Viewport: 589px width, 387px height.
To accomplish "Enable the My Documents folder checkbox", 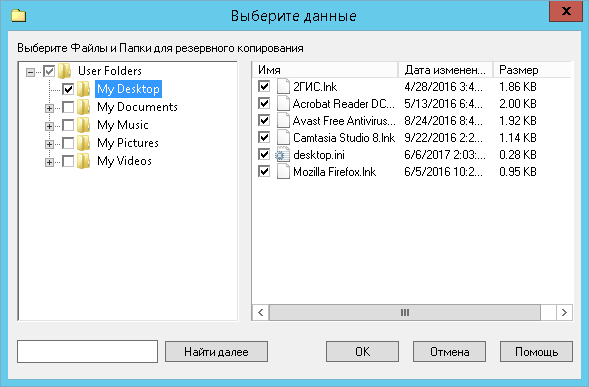I will point(68,107).
